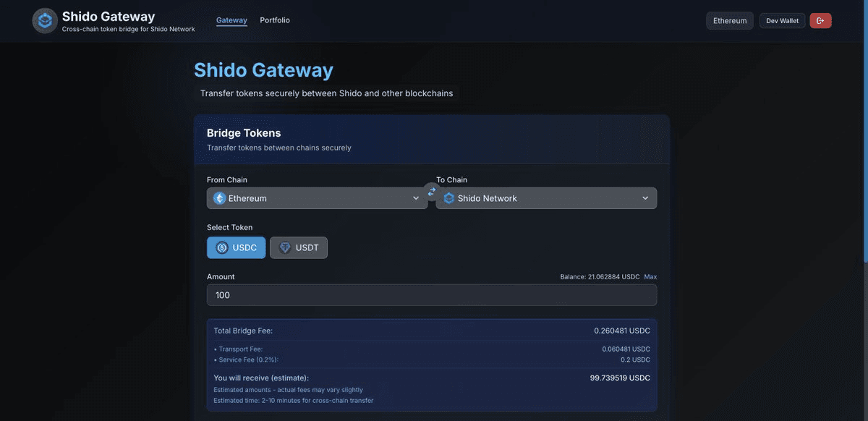This screenshot has width=868, height=421.
Task: Switch to the Portfolio tab
Action: point(275,20)
